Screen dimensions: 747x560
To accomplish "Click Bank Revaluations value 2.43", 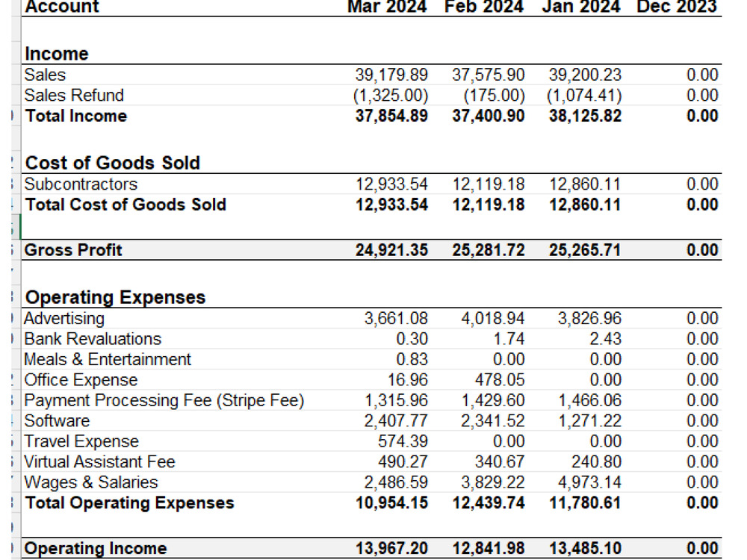I will 606,338.
